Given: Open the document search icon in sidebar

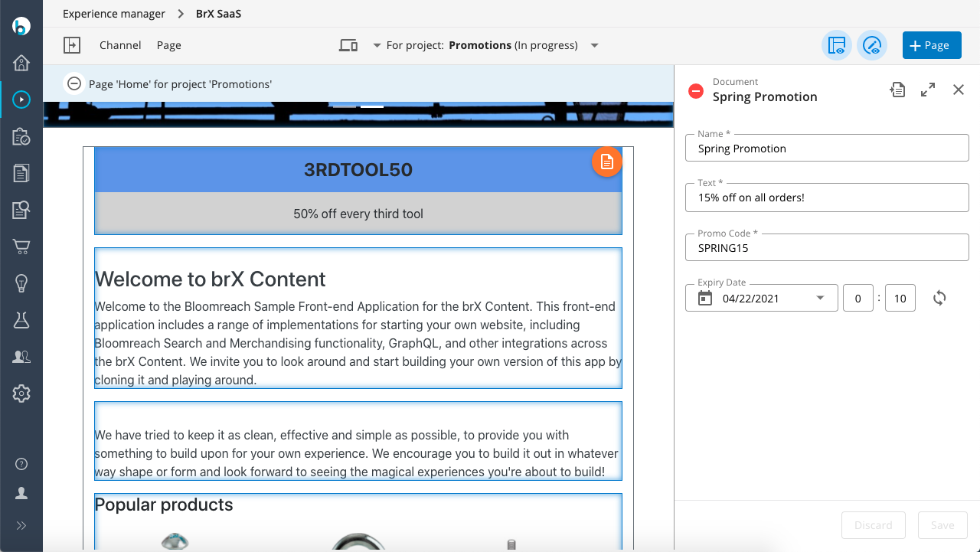Looking at the screenshot, I should [x=21, y=210].
